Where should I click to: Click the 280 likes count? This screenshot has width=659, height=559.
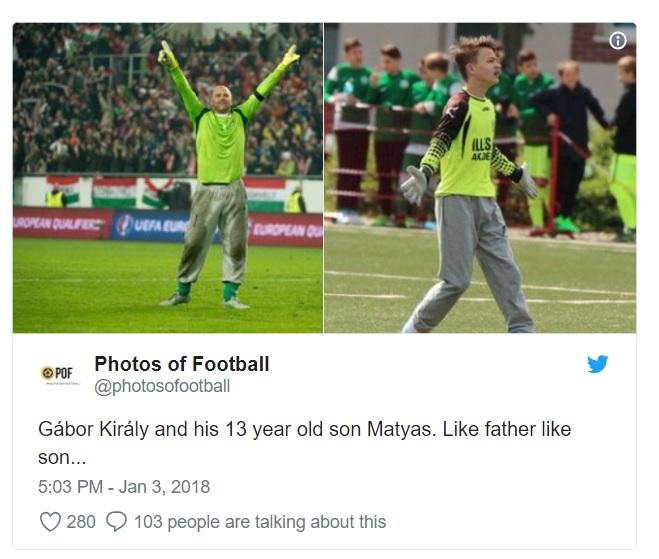pos(81,521)
